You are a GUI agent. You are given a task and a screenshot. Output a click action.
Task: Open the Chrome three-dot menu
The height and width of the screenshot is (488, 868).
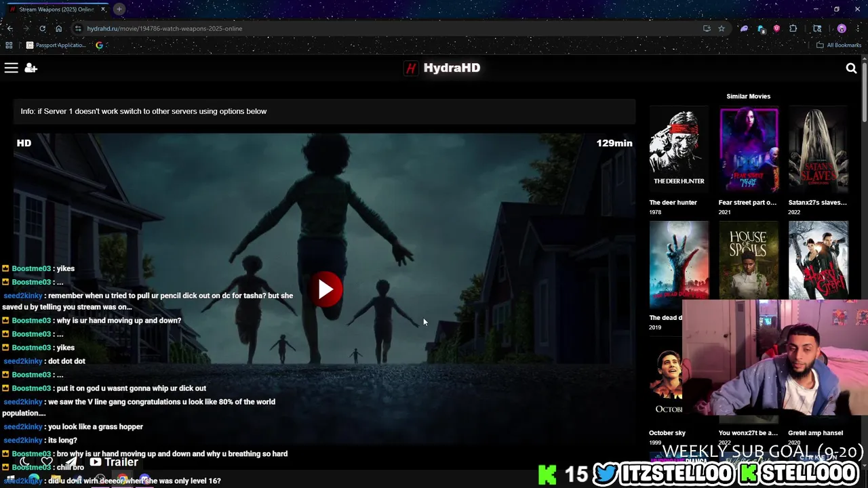click(858, 28)
